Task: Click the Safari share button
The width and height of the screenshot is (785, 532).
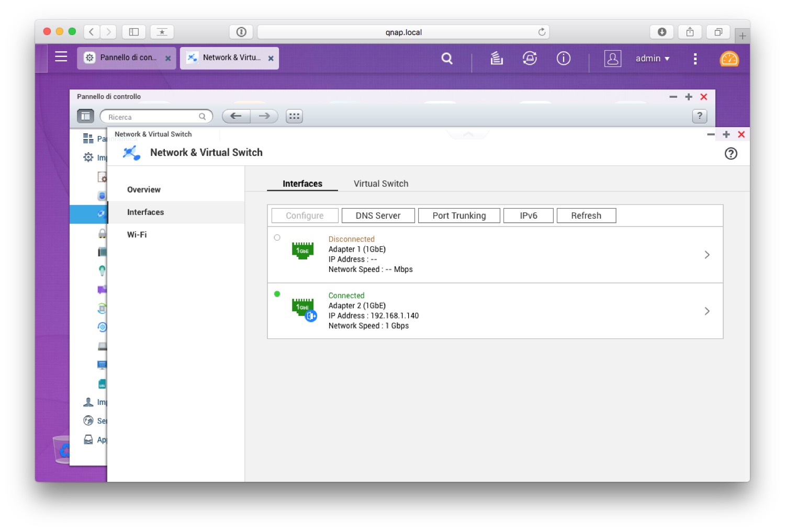Action: (x=690, y=32)
